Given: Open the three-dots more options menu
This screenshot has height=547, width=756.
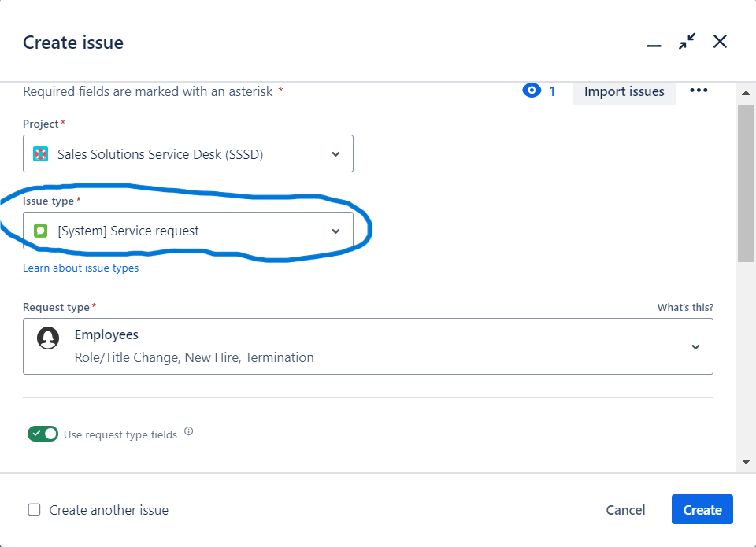Looking at the screenshot, I should coord(699,91).
